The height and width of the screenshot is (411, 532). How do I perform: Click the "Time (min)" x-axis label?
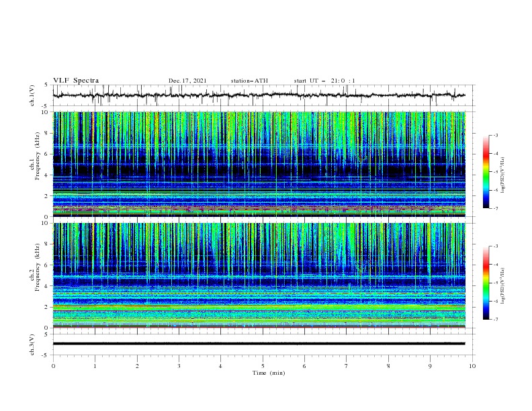(x=269, y=373)
